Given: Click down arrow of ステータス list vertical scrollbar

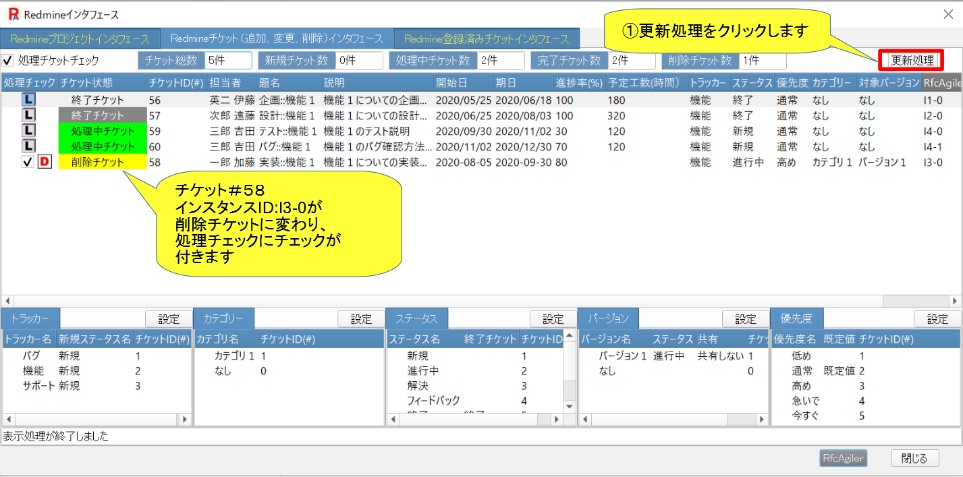Looking at the screenshot, I should pyautogui.click(x=569, y=406).
